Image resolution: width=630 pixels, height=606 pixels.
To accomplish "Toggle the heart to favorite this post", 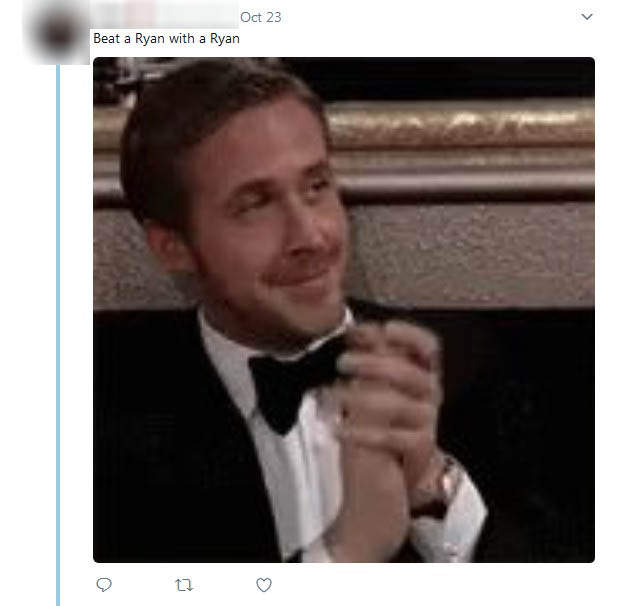I will 264,585.
